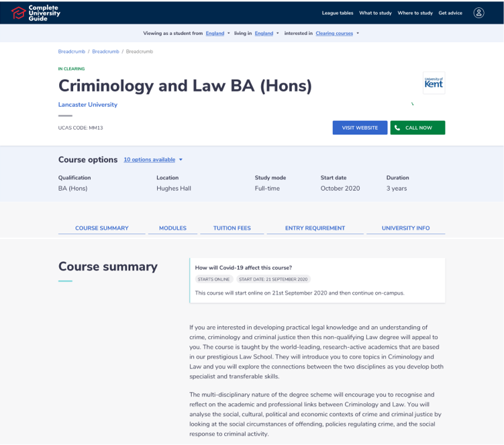Click the BA (Hons) qualification value

(72, 189)
